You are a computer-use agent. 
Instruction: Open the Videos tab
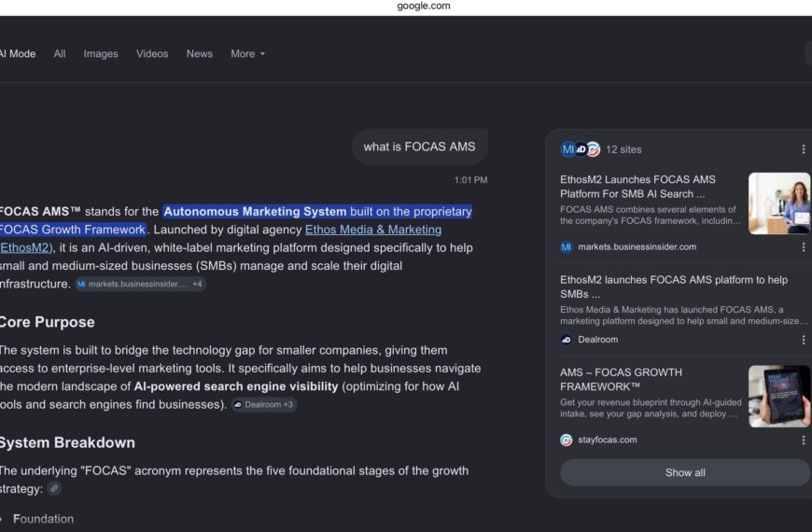tap(152, 54)
